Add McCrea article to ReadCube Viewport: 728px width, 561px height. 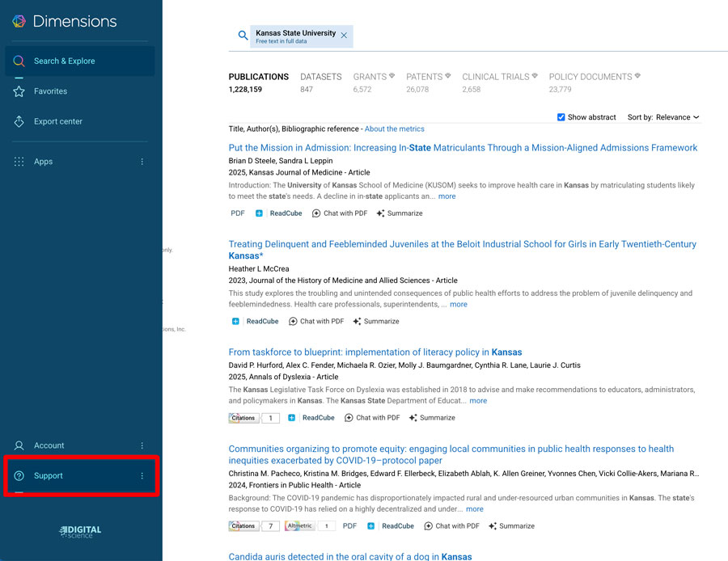coord(256,321)
